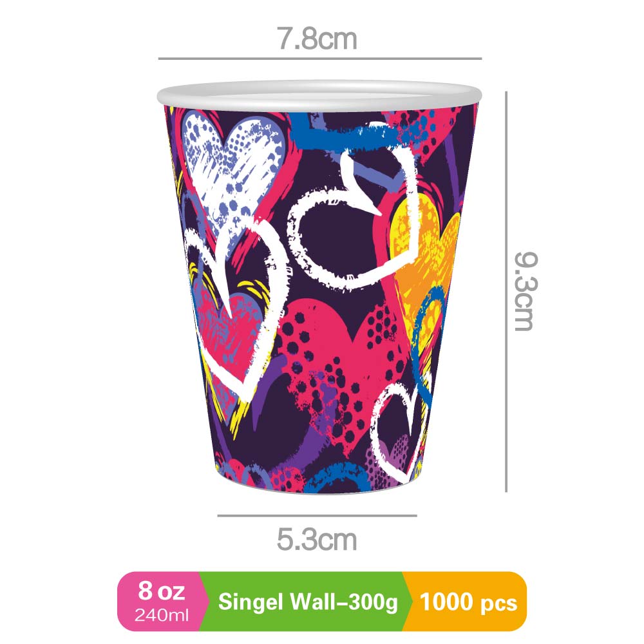Viewport: 644px width, 644px height.
Task: Click the vertical height dimension line
Action: (506, 292)
